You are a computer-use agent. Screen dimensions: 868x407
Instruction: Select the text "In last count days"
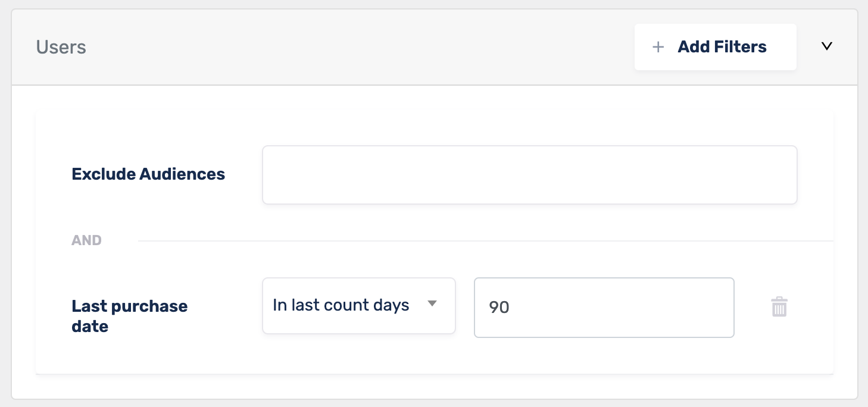click(341, 305)
